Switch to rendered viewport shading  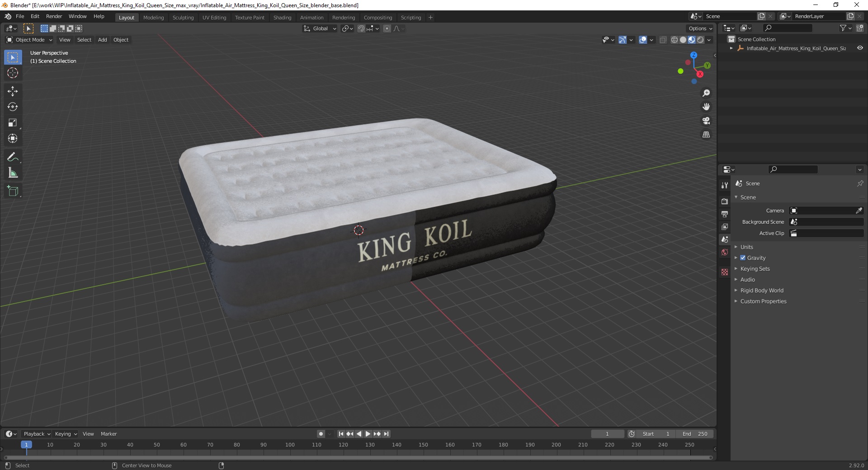(x=700, y=40)
